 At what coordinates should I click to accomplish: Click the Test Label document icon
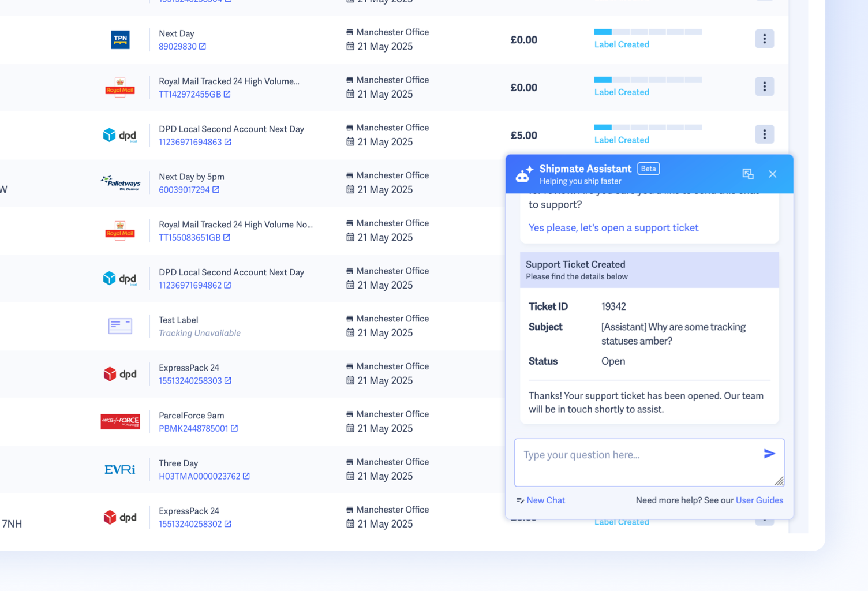120,326
